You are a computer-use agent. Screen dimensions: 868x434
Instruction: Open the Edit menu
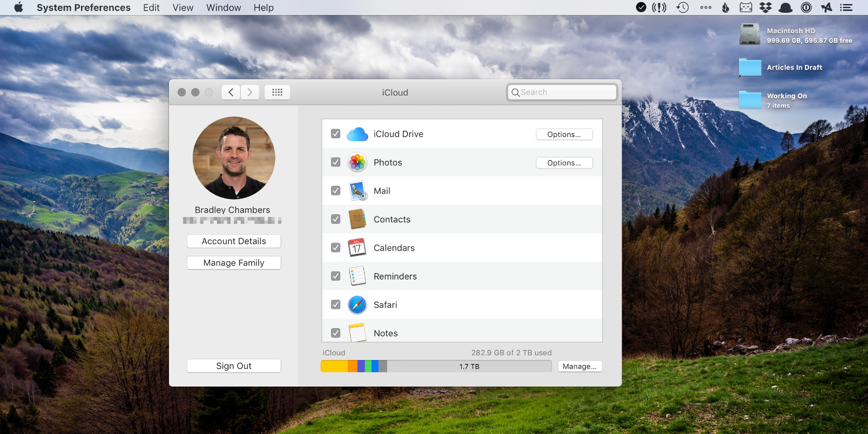152,8
